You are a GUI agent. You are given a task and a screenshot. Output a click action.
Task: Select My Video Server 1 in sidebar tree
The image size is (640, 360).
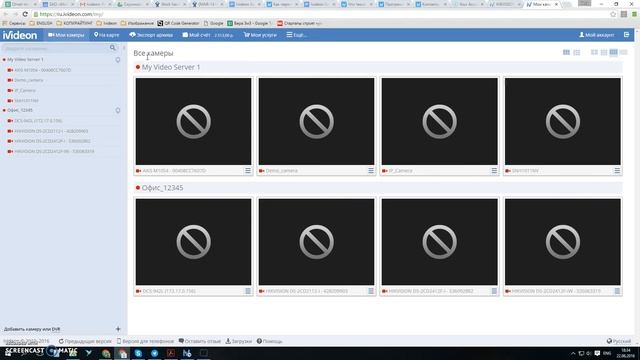pos(25,60)
